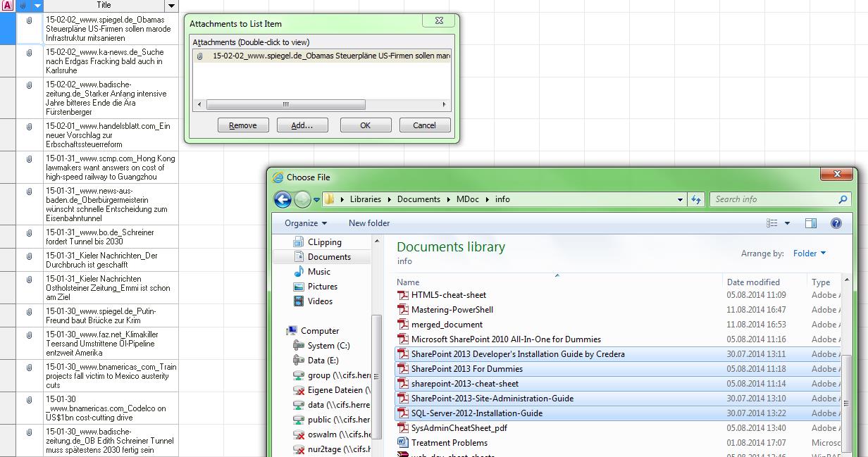
Task: Click right arrow of attachments list scrollbar
Action: pyautogui.click(x=444, y=104)
